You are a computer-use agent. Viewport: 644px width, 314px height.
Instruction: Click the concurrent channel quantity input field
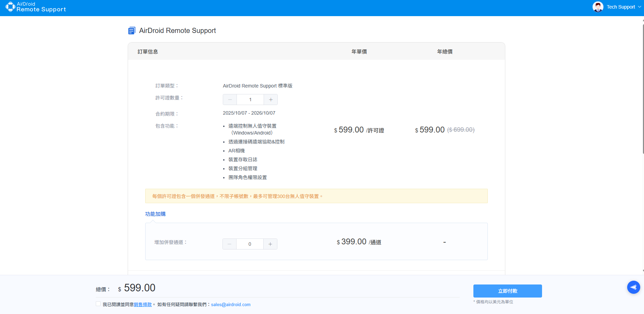[250, 244]
